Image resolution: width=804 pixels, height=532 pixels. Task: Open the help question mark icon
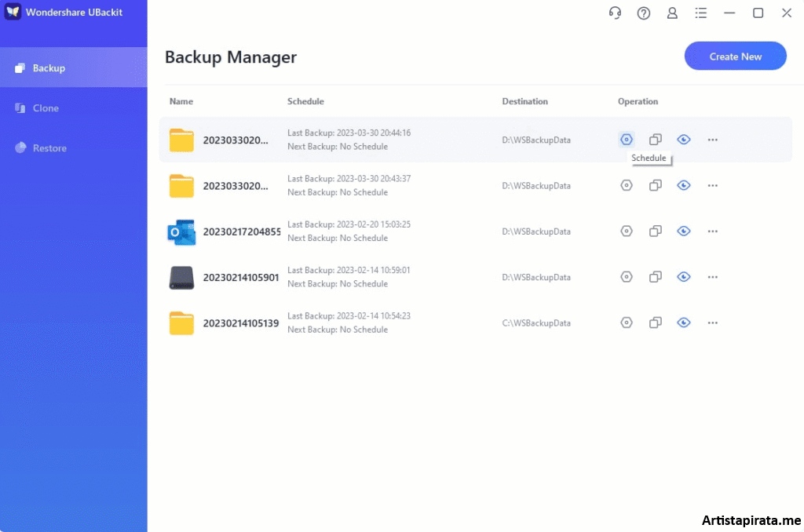tap(644, 13)
